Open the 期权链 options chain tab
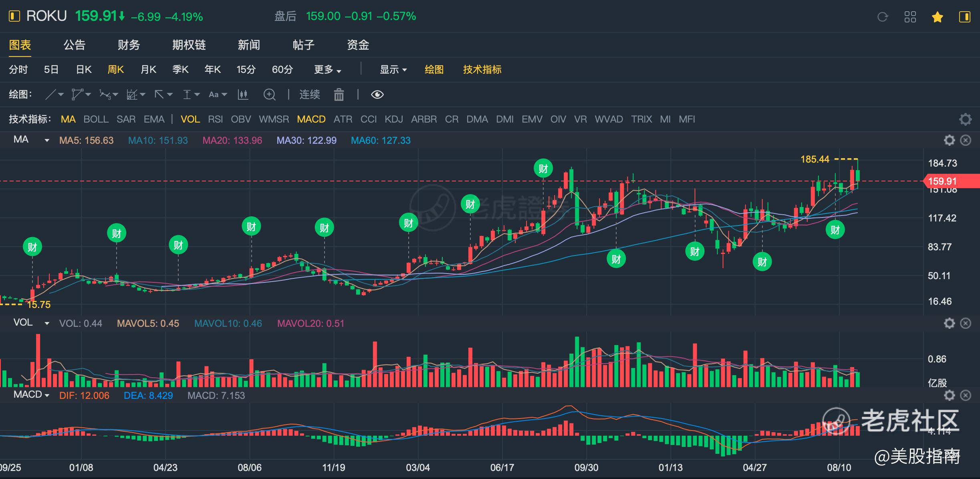 [x=189, y=45]
